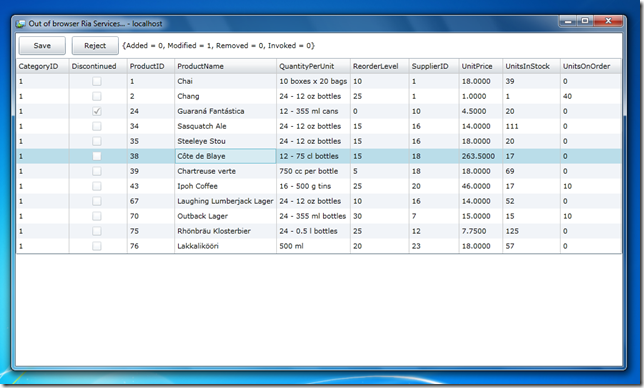Select the Ipoh Coffee cell

point(225,186)
